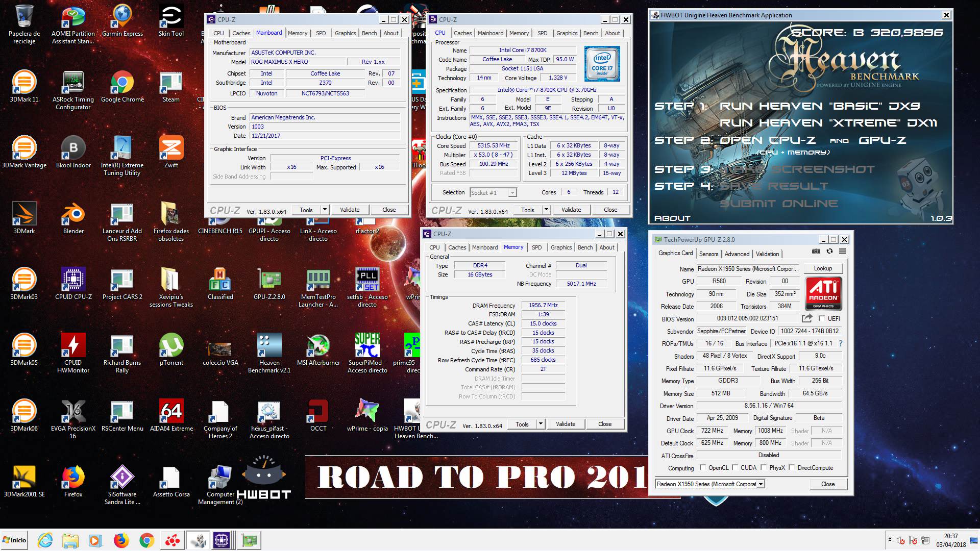Select SPD tab in CPU-Z CPU window

pos(542,33)
